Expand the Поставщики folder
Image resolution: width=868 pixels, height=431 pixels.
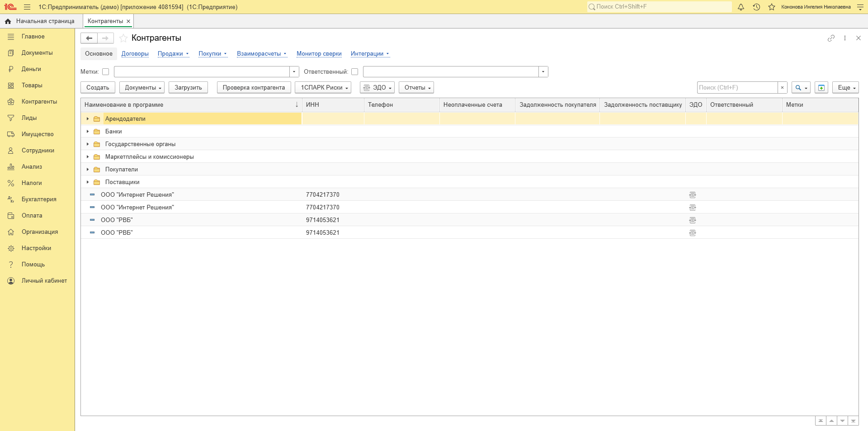88,182
